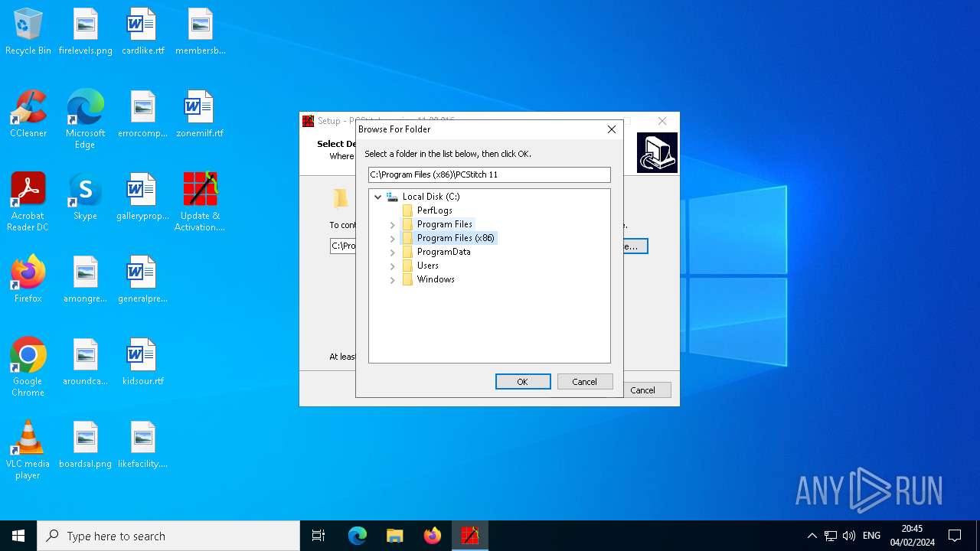Click the folder path input field
The height and width of the screenshot is (551, 980).
tap(489, 174)
